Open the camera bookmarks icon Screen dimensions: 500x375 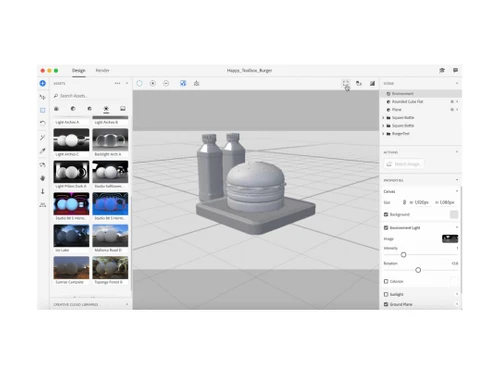click(x=359, y=83)
